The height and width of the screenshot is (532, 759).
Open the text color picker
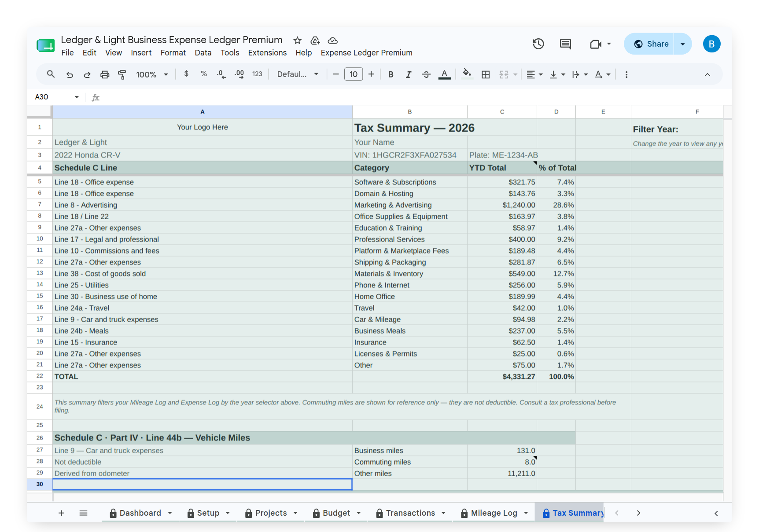445,74
